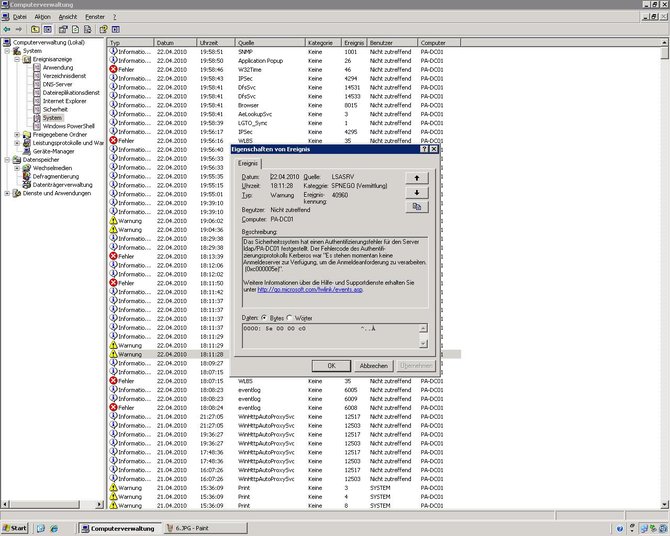Click the last toolbar icon after Help

pos(115,29)
